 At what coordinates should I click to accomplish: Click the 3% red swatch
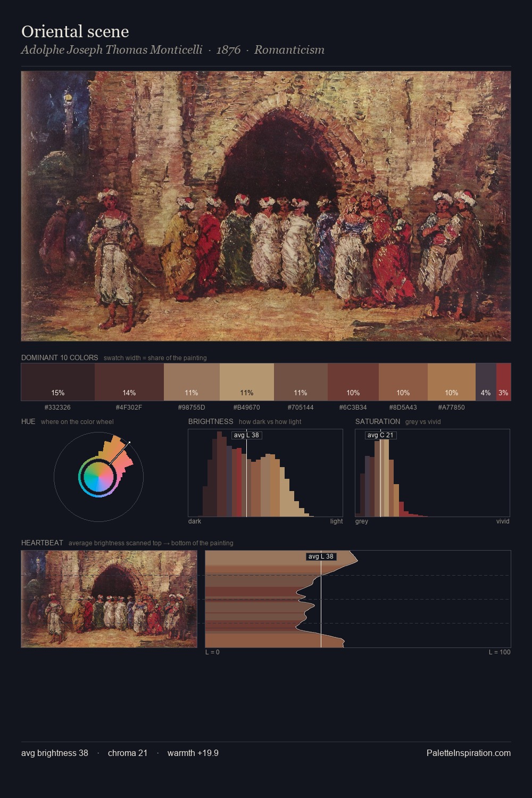point(503,382)
